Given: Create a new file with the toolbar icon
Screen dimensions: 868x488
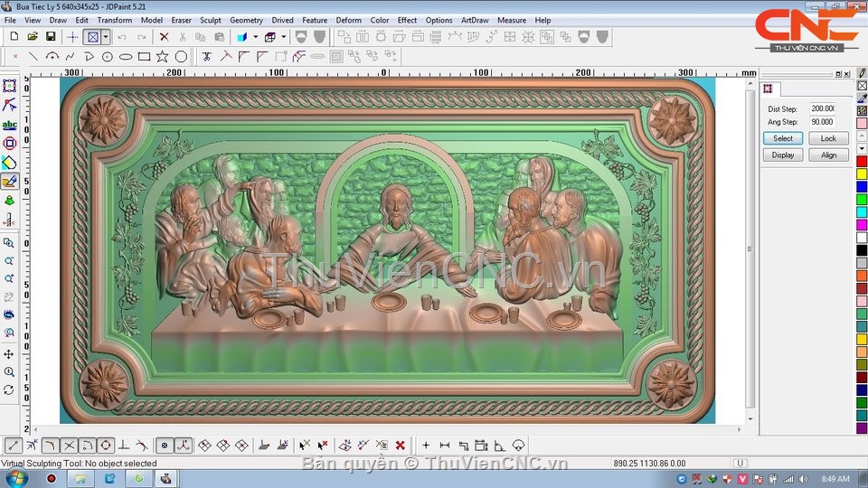Looking at the screenshot, I should pyautogui.click(x=14, y=36).
